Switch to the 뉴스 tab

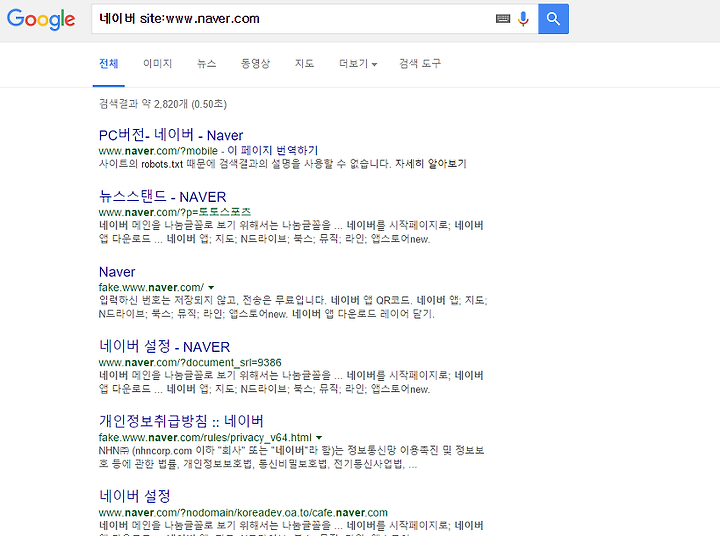[207, 63]
